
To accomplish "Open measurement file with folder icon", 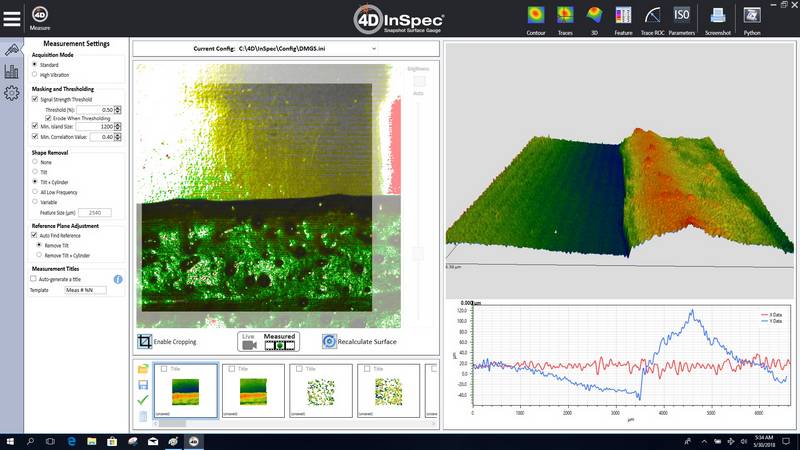I will click(143, 369).
